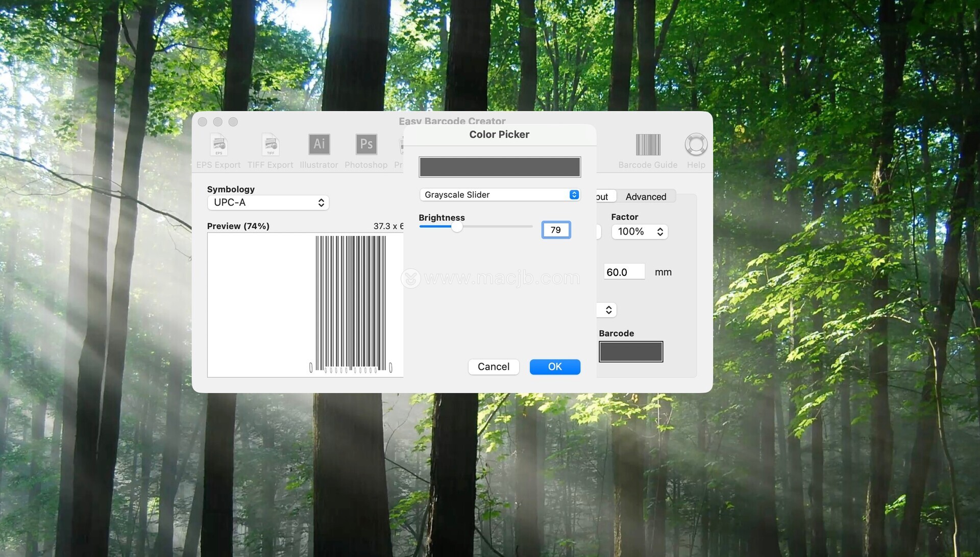This screenshot has width=980, height=557.
Task: Open the Barcode Guide icon
Action: click(648, 145)
